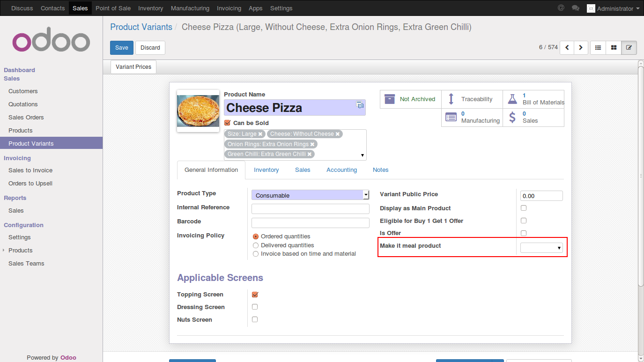Open Apps in the top menu
This screenshot has height=362, width=644.
point(256,8)
